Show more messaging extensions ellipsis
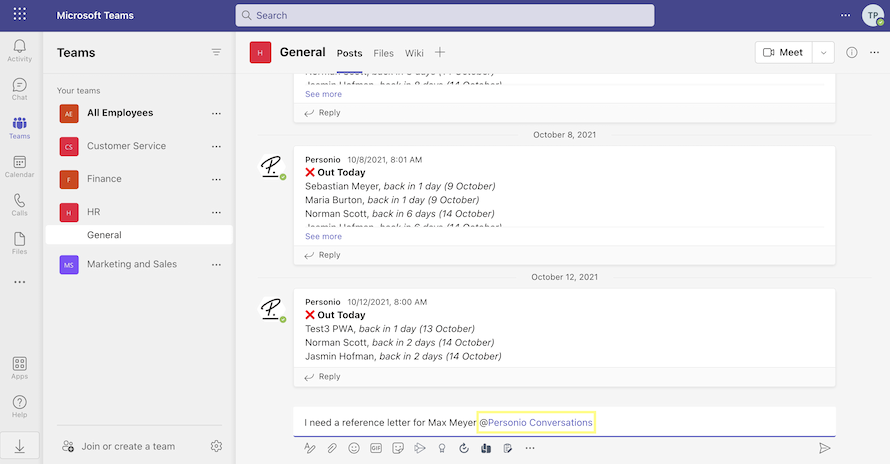 tap(530, 448)
